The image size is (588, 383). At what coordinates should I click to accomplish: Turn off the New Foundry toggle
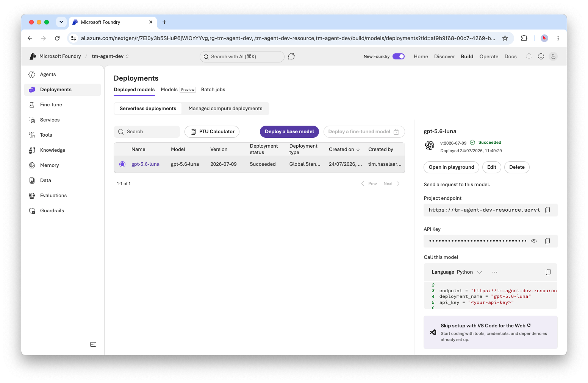click(x=399, y=56)
